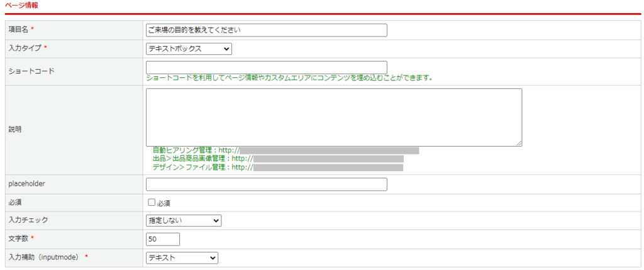Open the 入力補助 (inputmode) dropdown
This screenshot has height=270, width=644.
click(182, 257)
